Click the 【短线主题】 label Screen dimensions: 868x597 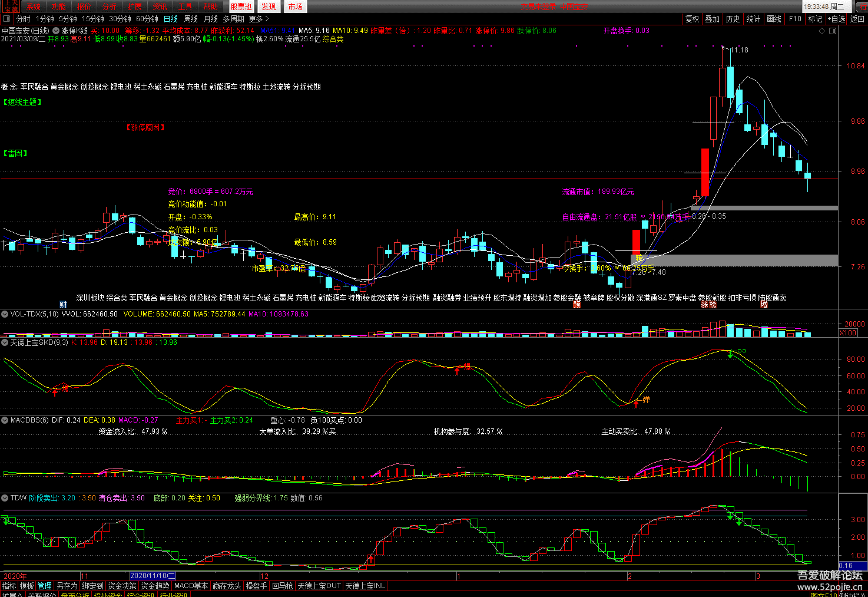pos(22,102)
